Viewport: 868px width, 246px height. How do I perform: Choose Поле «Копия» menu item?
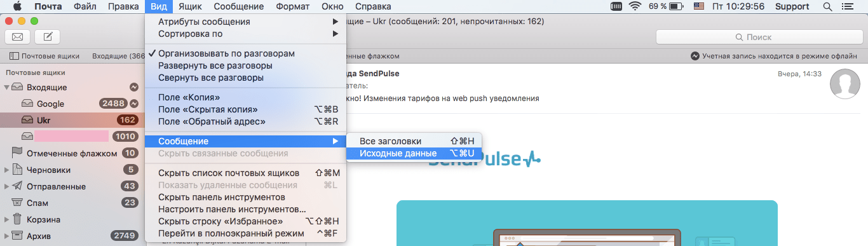point(247,97)
